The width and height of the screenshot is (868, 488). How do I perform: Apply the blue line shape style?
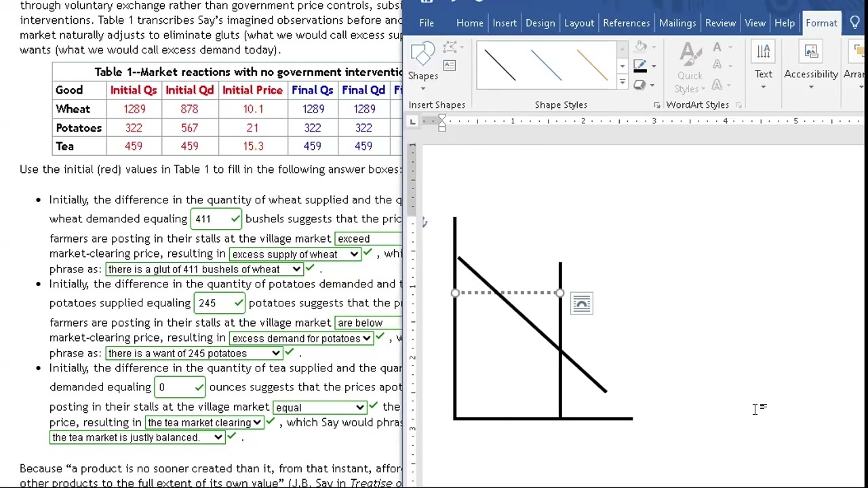[547, 66]
